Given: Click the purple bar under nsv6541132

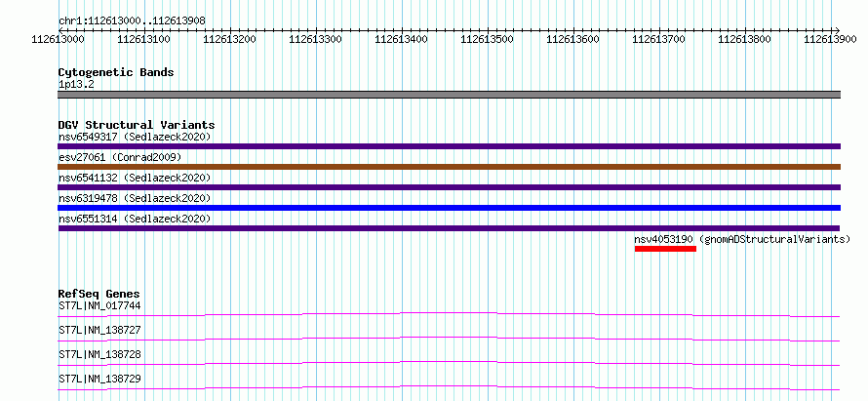Looking at the screenshot, I should 449,187.
